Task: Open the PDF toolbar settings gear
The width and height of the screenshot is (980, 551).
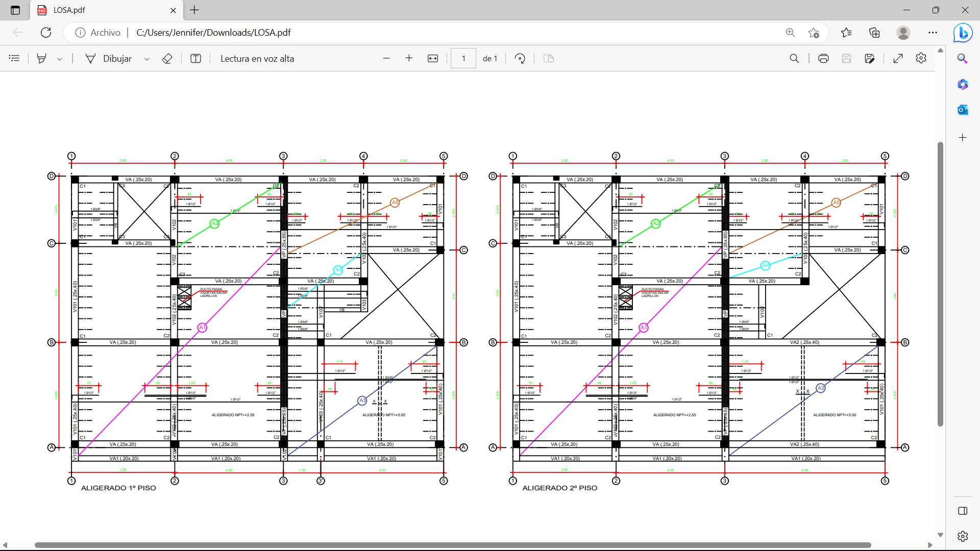Action: pyautogui.click(x=921, y=59)
